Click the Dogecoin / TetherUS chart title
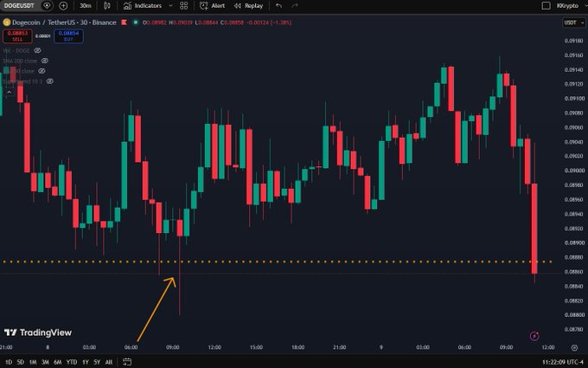The width and height of the screenshot is (588, 368). (64, 23)
